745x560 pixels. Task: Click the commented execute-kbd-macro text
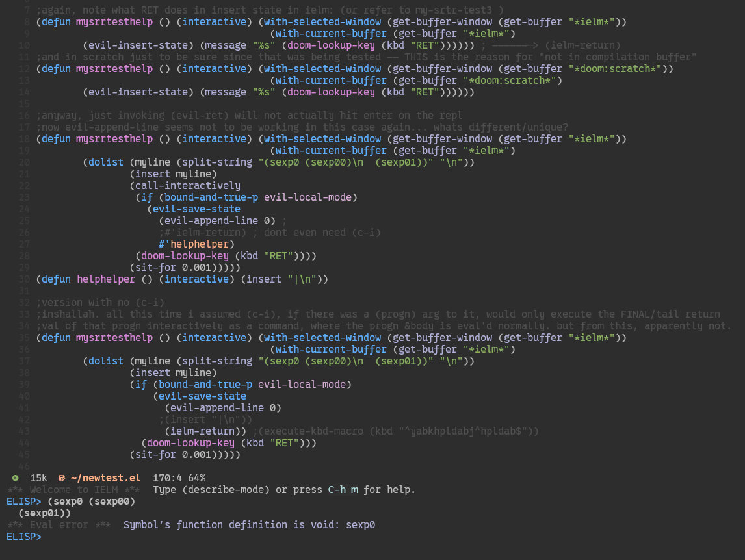pyautogui.click(x=396, y=431)
